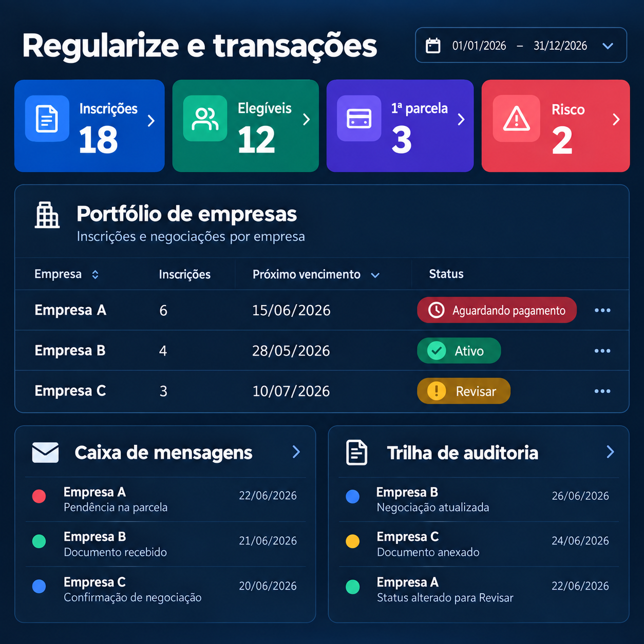Select the Empresa A table row name
644x644 pixels.
pos(70,310)
